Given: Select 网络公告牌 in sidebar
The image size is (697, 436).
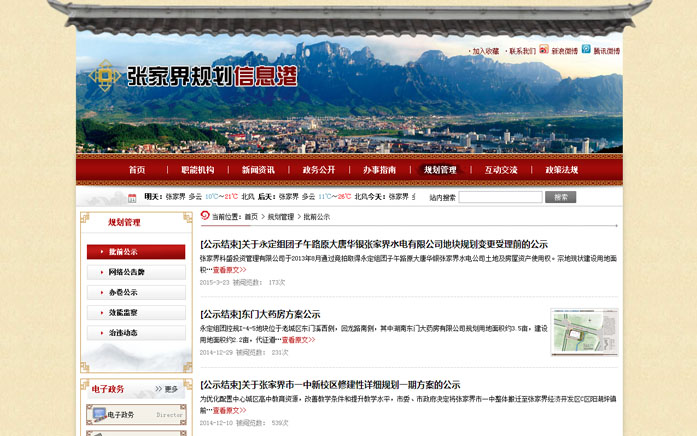Looking at the screenshot, I should 136,272.
